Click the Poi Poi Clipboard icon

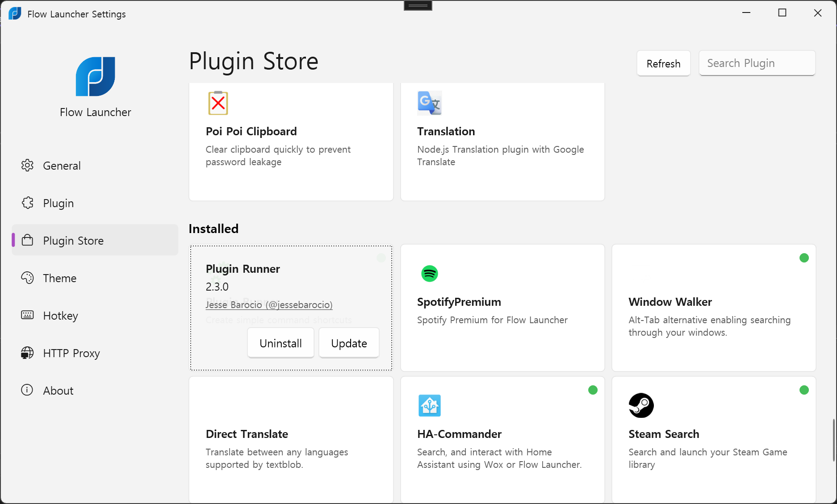coord(218,103)
